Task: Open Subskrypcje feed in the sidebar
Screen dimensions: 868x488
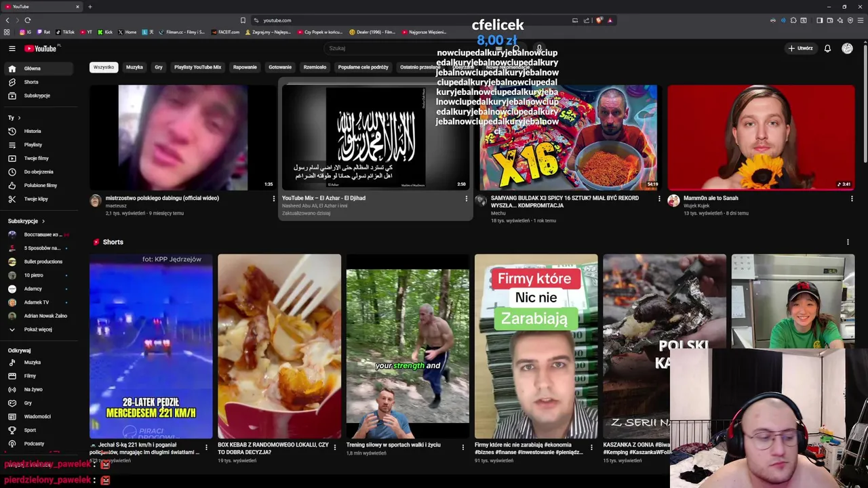Action: pos(37,96)
